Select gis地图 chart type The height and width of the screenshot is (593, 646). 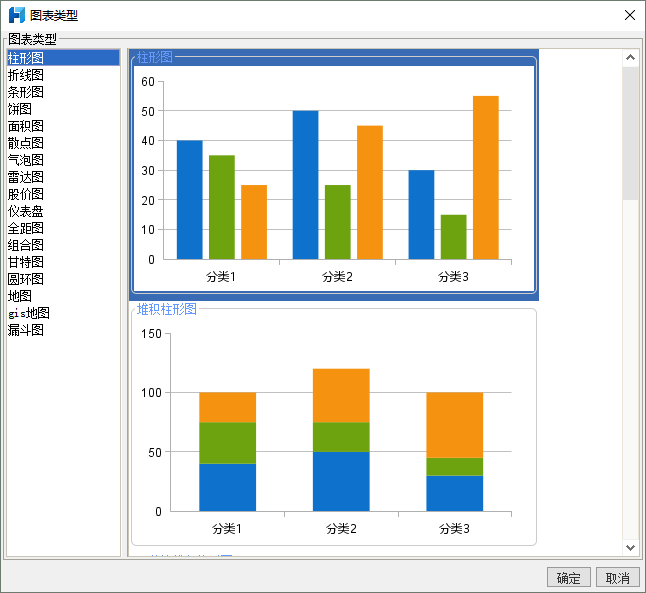[x=63, y=313]
